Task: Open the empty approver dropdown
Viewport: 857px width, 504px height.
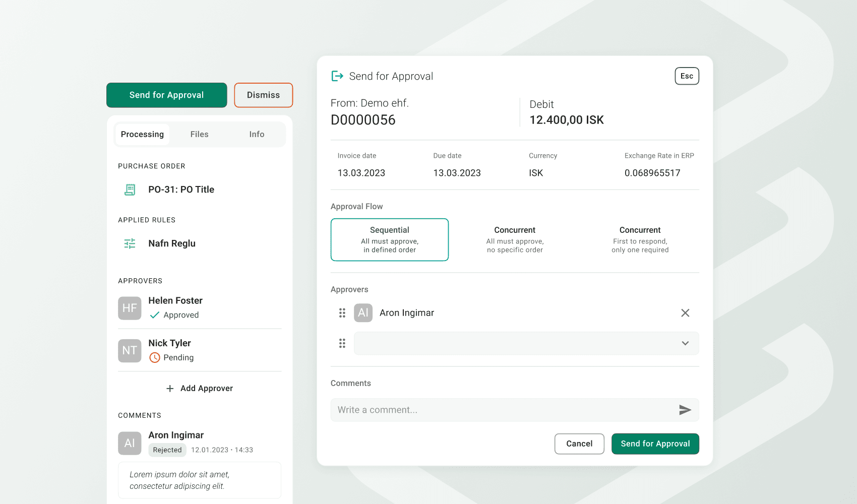Action: (526, 343)
